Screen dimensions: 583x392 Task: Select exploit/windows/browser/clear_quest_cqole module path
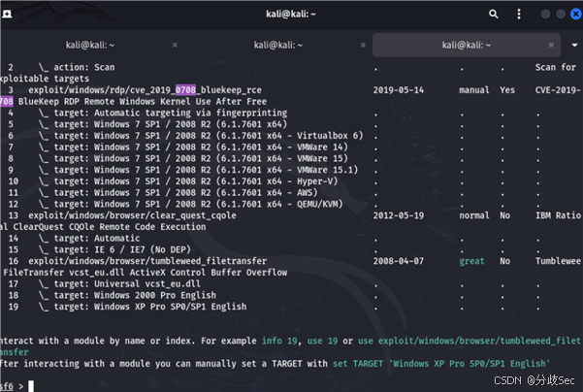click(132, 215)
